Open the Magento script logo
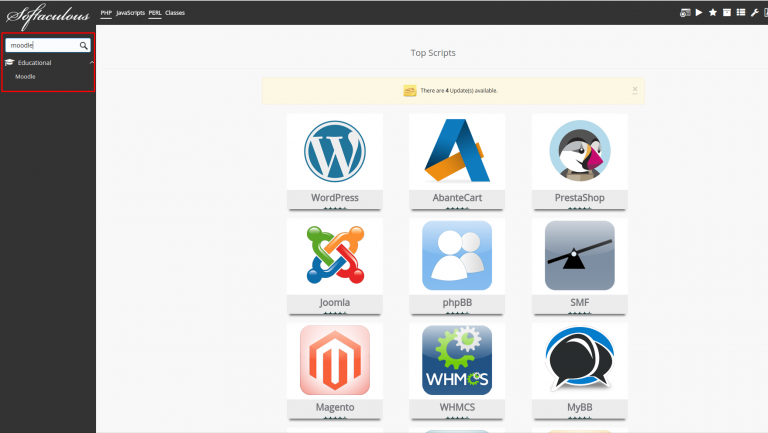This screenshot has height=433, width=768. click(x=335, y=360)
